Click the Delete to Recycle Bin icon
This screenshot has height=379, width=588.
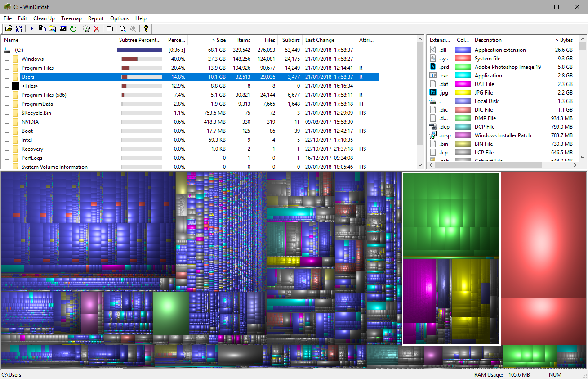[x=86, y=29]
